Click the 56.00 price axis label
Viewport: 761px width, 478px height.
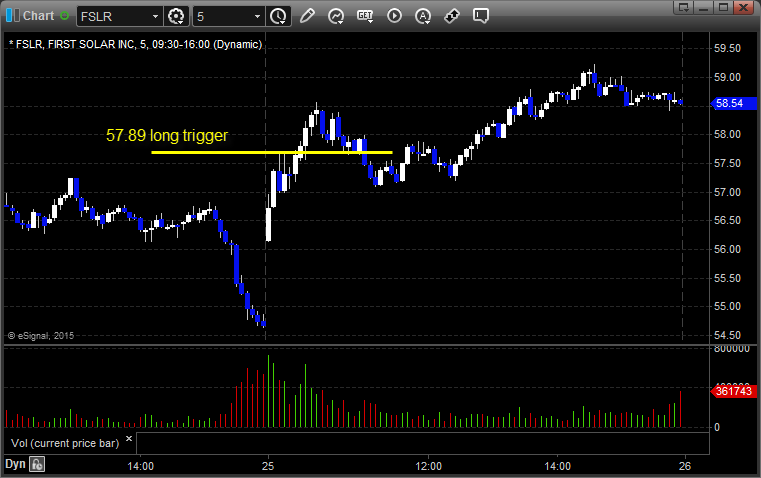728,249
